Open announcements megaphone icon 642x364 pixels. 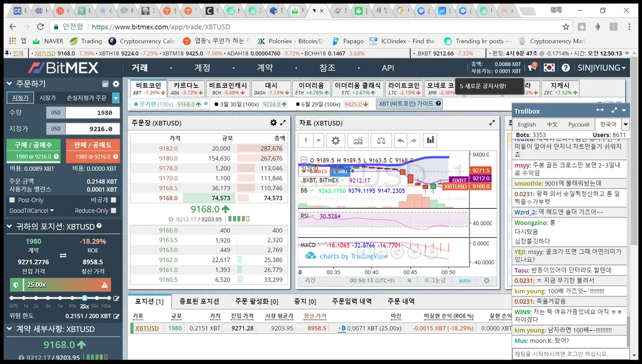(x=532, y=68)
